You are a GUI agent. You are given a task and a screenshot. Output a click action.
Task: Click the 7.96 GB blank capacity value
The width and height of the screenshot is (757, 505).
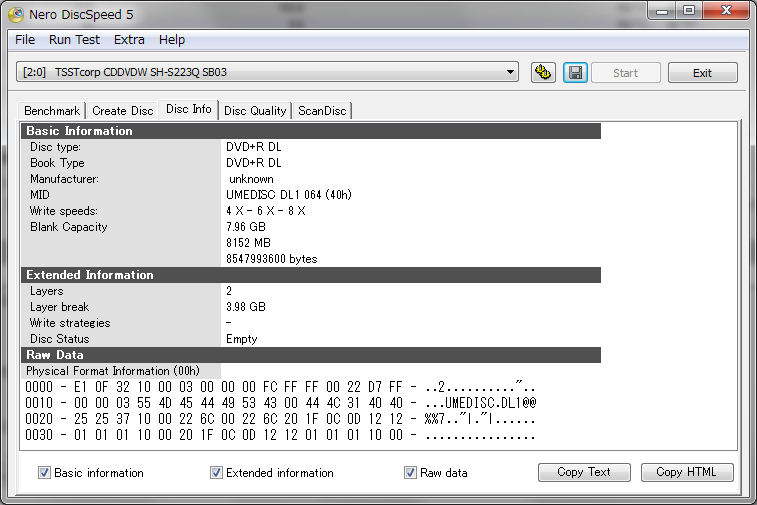coord(246,226)
